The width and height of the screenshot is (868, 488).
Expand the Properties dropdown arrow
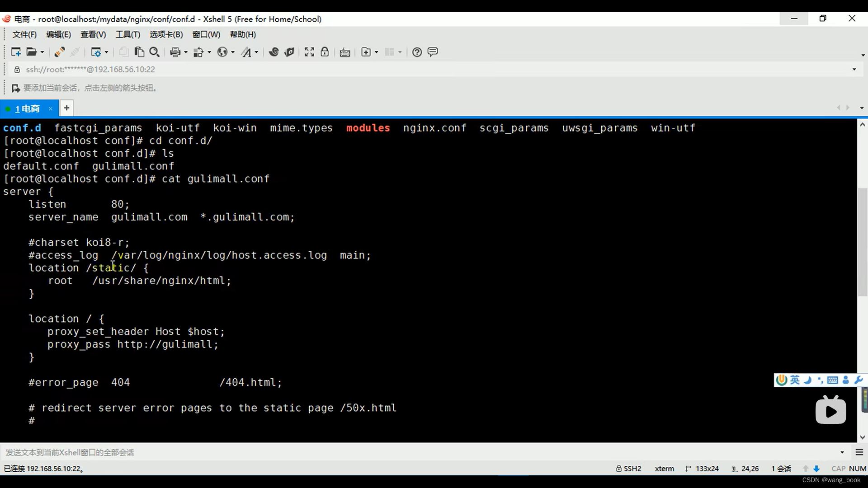pos(107,52)
